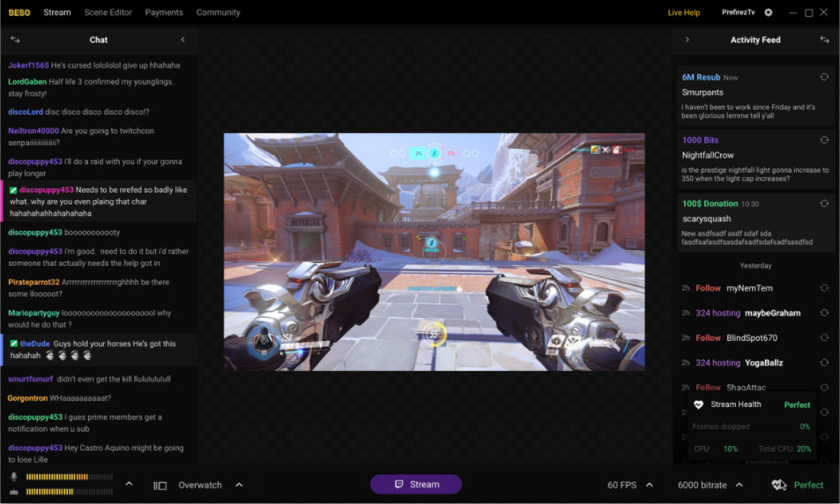Click the stream health heart icon beside Perfect
This screenshot has width=840, height=504.
[x=779, y=485]
